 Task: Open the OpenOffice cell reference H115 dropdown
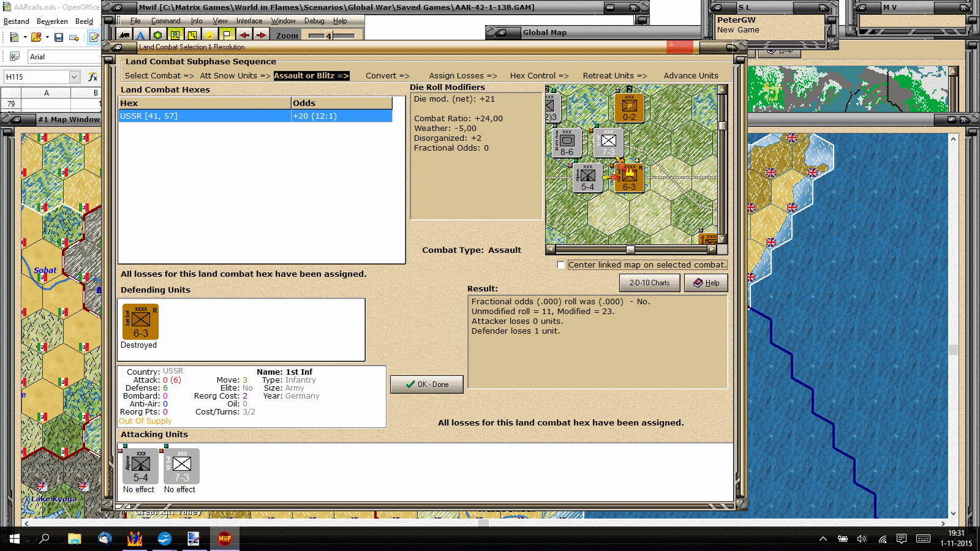pos(74,77)
